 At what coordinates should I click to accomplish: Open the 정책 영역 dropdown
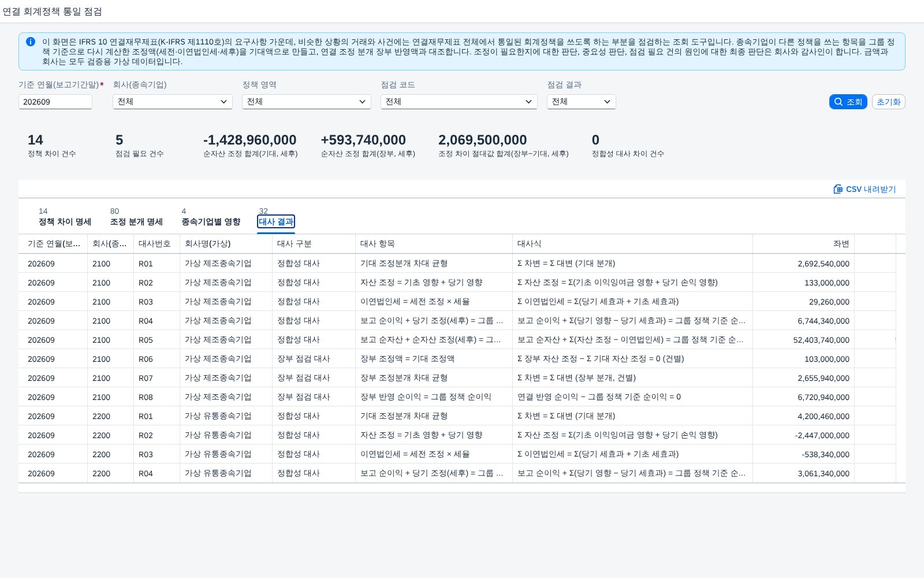(307, 102)
